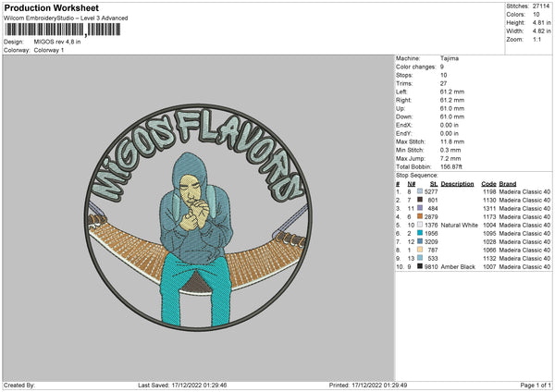Click the 'Created By:' footer label
The width and height of the screenshot is (555, 392).
click(19, 385)
